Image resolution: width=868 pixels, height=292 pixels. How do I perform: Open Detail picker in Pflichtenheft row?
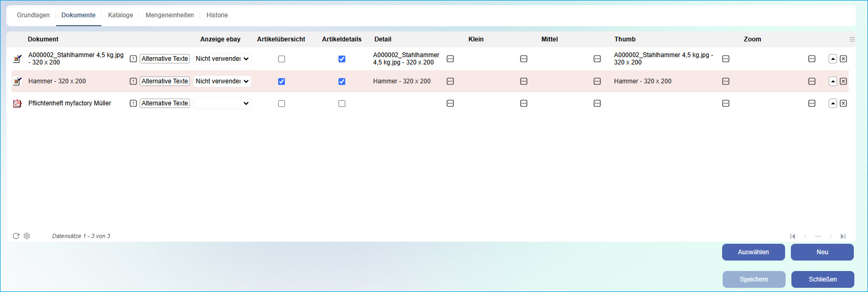point(450,103)
